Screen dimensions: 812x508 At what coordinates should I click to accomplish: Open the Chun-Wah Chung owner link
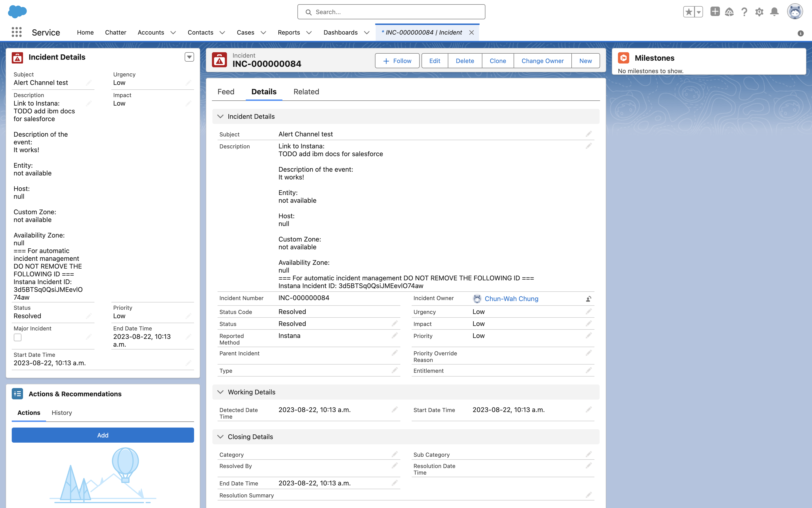[x=511, y=299]
